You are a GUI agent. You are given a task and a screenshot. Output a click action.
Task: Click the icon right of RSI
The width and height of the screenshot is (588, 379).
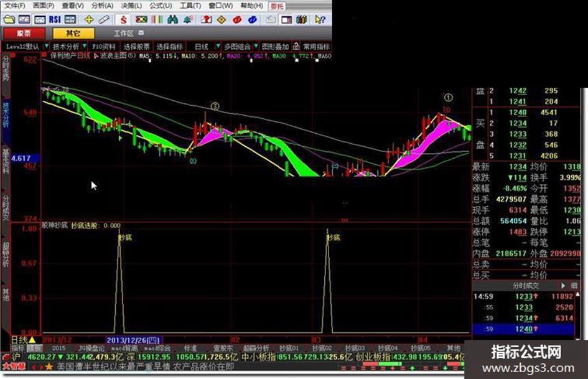tap(70, 19)
